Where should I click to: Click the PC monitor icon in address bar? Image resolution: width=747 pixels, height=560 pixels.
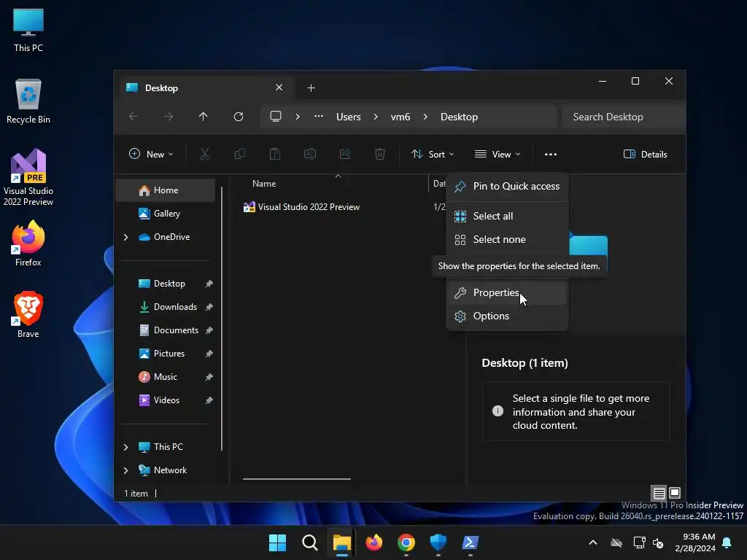click(x=275, y=117)
